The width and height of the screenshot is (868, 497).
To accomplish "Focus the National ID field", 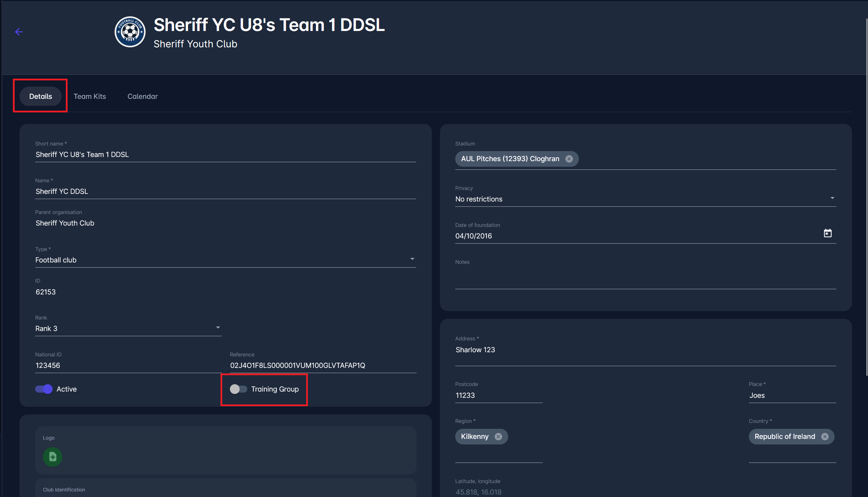I will click(x=127, y=365).
